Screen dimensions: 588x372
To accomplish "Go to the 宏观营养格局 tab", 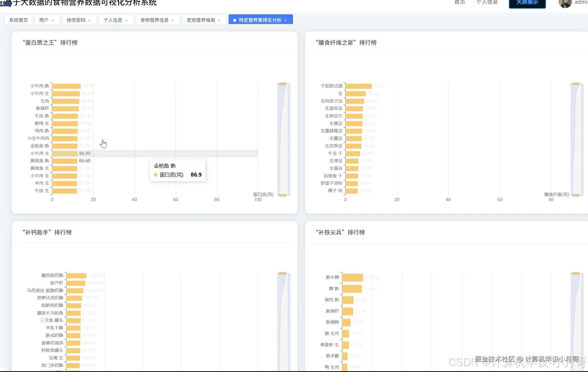I will [201, 20].
